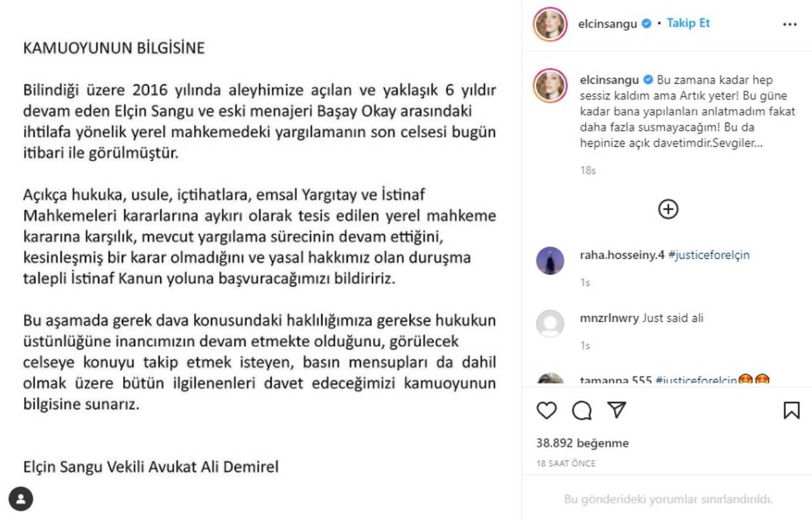
Task: Open the #justiceforelçin hashtag link
Action: coord(709,255)
